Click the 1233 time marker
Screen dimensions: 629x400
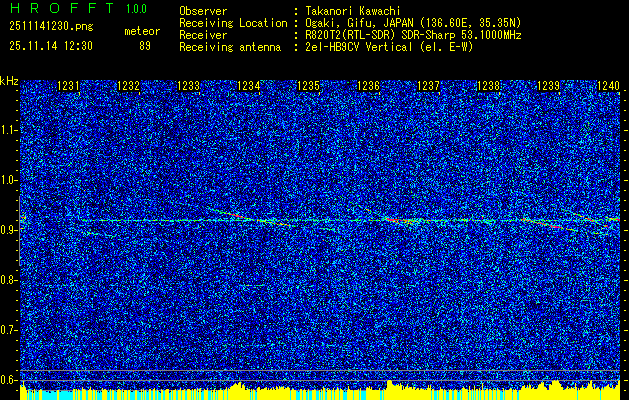tap(189, 86)
